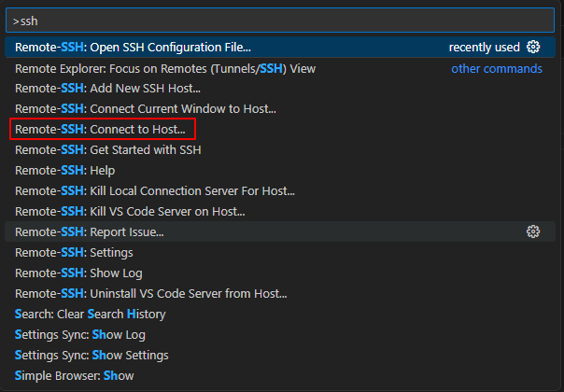
Task: Click gear icon on Report Issue row
Action: [533, 231]
